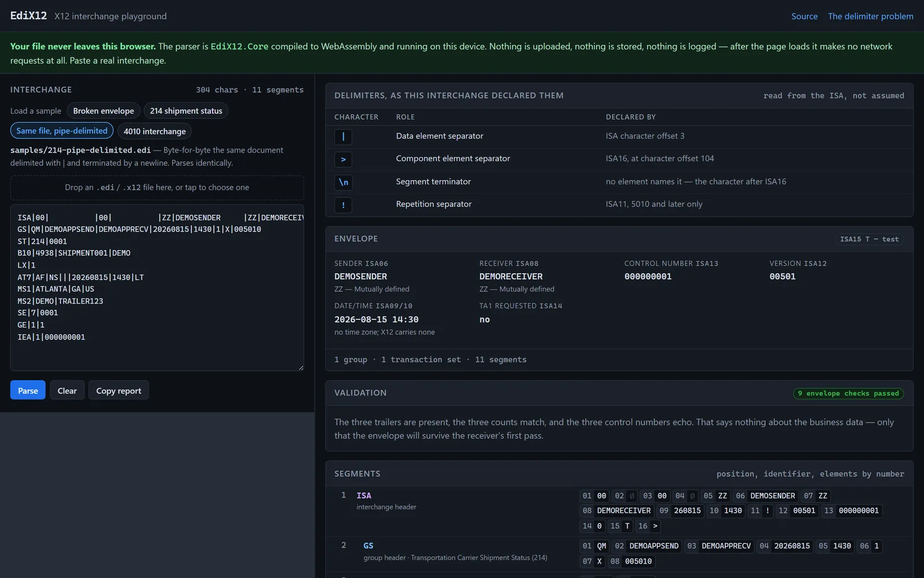Click GS element 07 X chip
Viewport: 924px width, 578px height.
pyautogui.click(x=592, y=561)
